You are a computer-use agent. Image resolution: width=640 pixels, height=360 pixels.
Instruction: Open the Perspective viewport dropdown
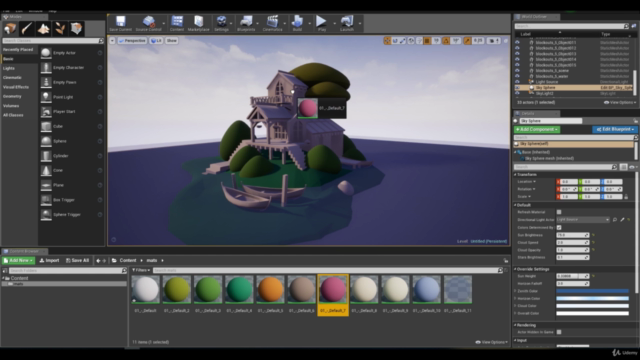point(132,40)
